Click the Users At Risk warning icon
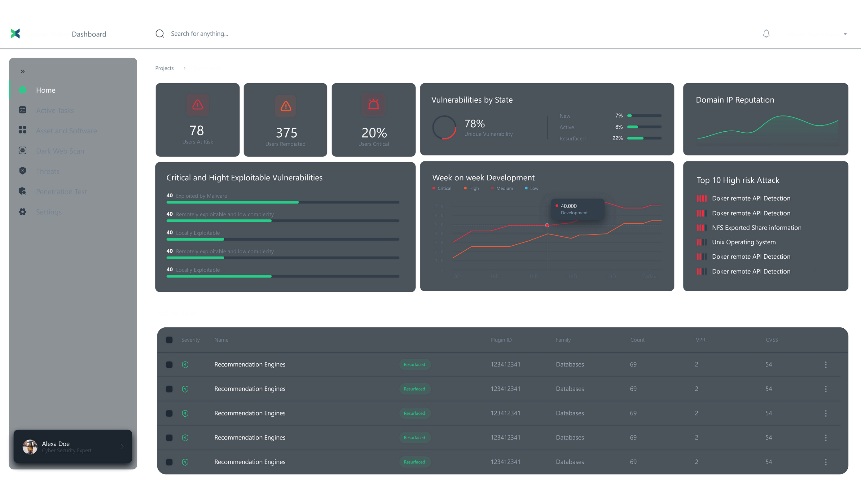This screenshot has width=861, height=504. pyautogui.click(x=197, y=105)
